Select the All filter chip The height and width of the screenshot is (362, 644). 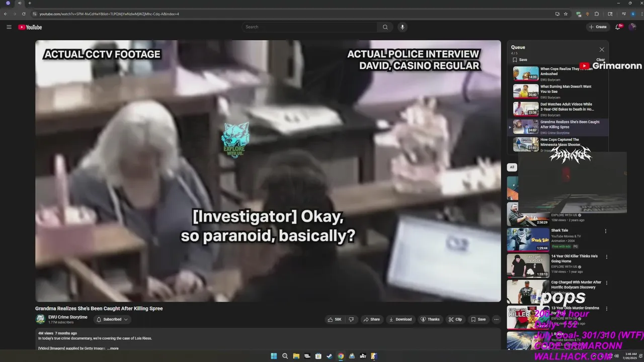pos(512,167)
